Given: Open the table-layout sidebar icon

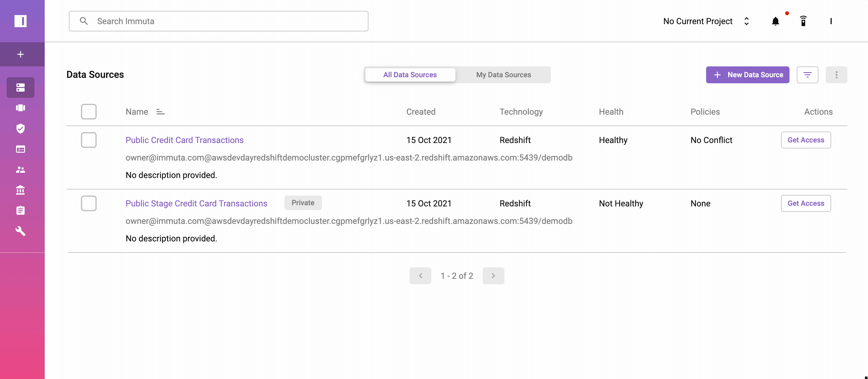Looking at the screenshot, I should 21,149.
